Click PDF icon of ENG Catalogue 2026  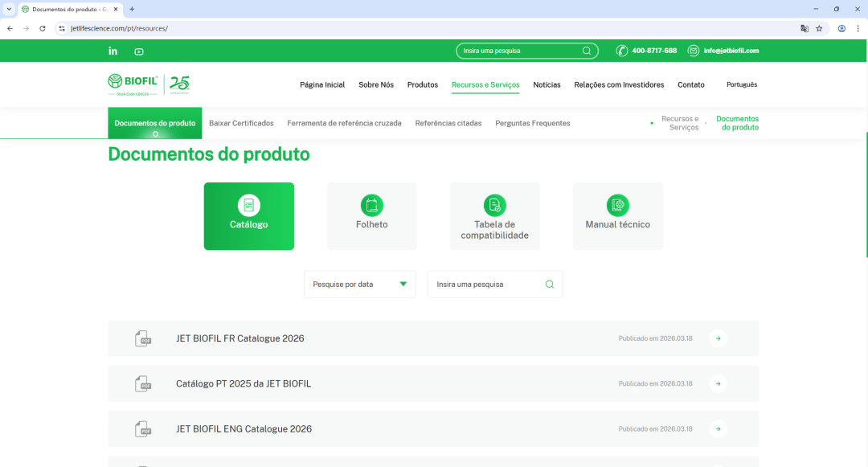pos(143,429)
